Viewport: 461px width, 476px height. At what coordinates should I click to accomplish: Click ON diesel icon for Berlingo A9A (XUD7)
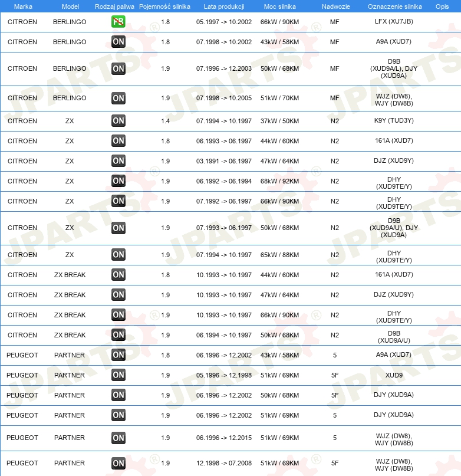(x=118, y=42)
